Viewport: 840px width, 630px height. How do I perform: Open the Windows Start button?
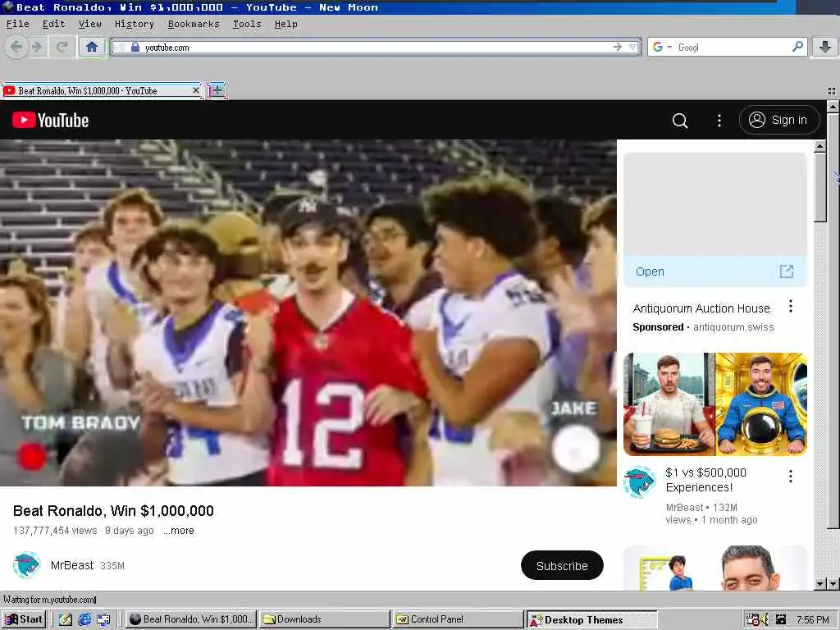24,619
